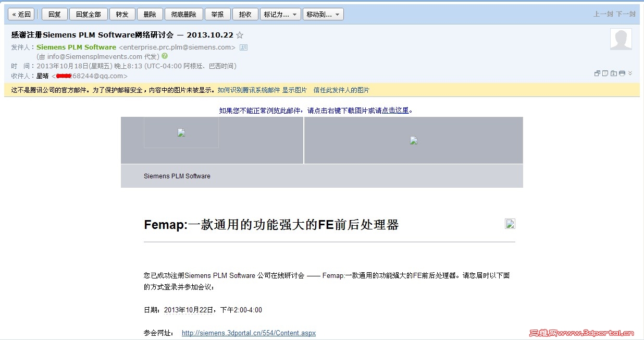
Task: Click the sent time 2013年10月18日 text
Action: coord(137,66)
